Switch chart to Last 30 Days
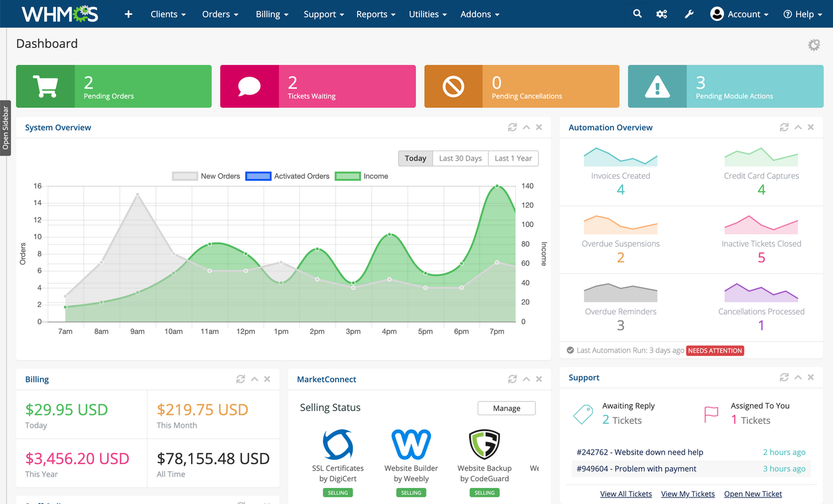The image size is (833, 504). [460, 158]
